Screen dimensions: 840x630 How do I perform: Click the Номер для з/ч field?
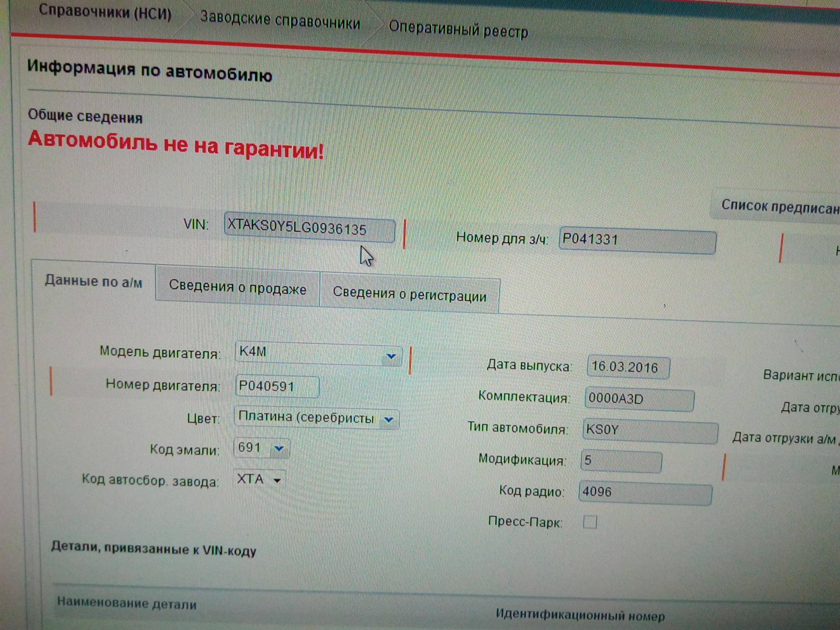point(637,242)
